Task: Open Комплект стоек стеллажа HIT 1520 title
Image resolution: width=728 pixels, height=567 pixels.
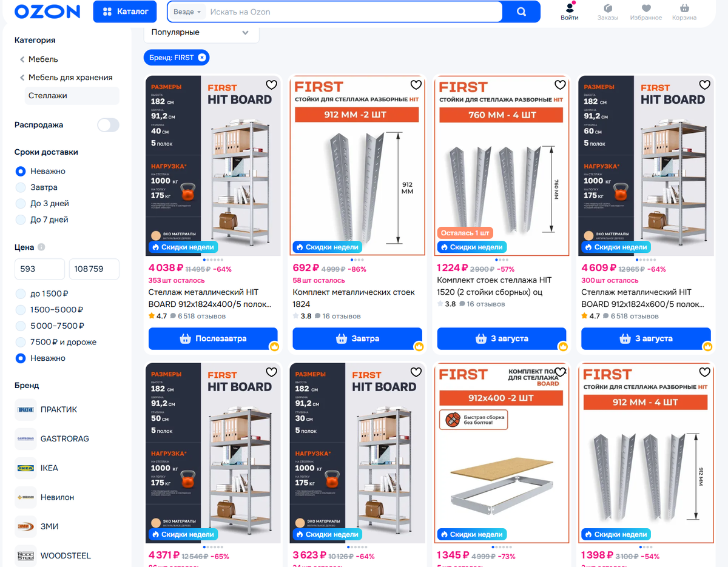Action: (x=494, y=286)
